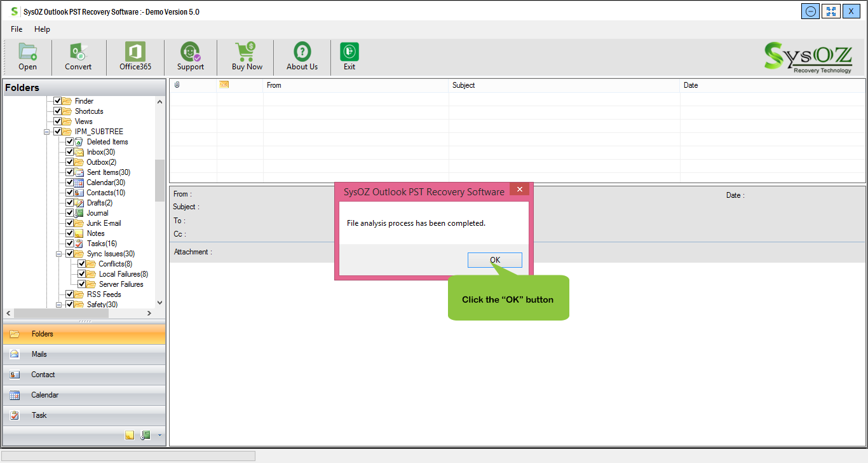Click the Exit toolbar icon
The height and width of the screenshot is (463, 868).
pyautogui.click(x=349, y=52)
